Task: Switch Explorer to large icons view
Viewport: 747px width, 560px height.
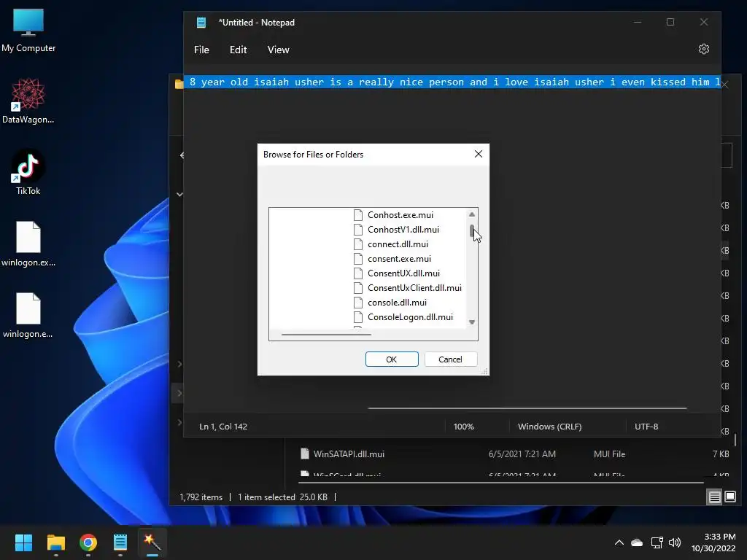Action: [x=729, y=497]
